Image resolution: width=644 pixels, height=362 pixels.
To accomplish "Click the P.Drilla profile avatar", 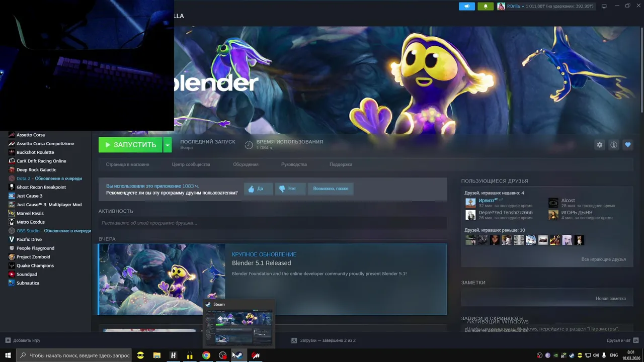I will [501, 6].
